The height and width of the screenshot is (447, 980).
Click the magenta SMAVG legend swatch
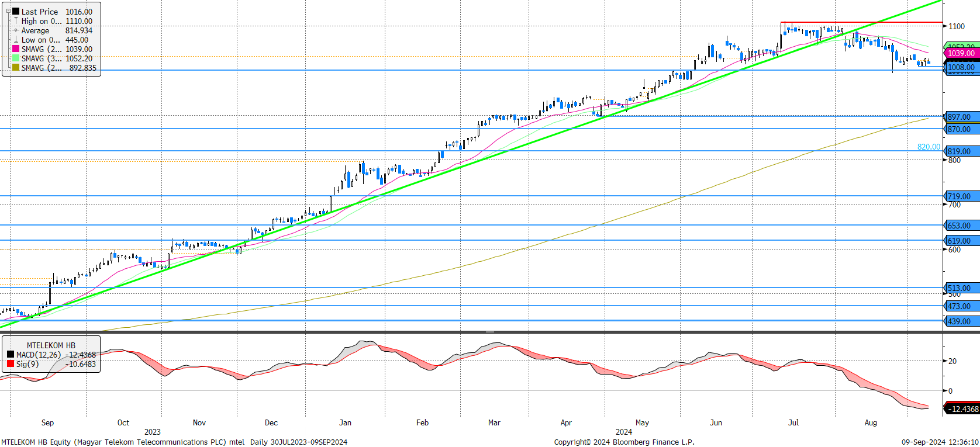16,49
